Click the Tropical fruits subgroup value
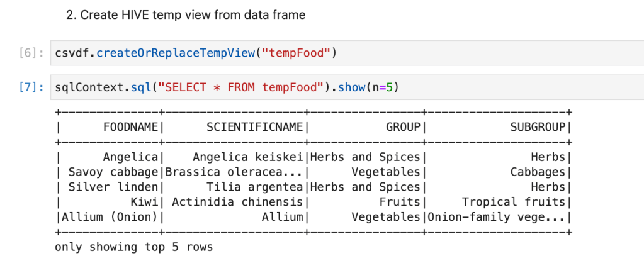 (x=514, y=202)
